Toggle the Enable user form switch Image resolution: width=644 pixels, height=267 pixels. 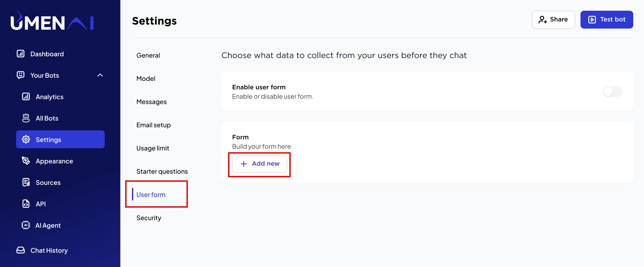pos(613,91)
